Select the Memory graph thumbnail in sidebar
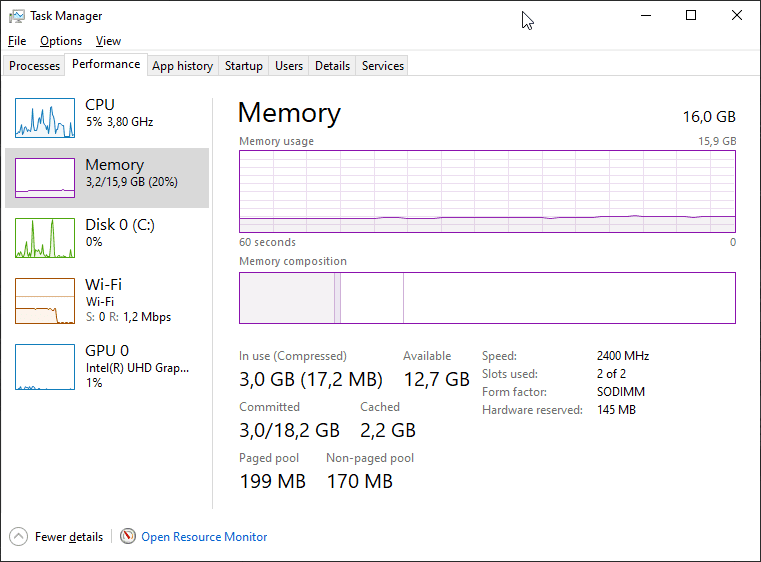Viewport: 761px width, 562px height. (x=45, y=178)
